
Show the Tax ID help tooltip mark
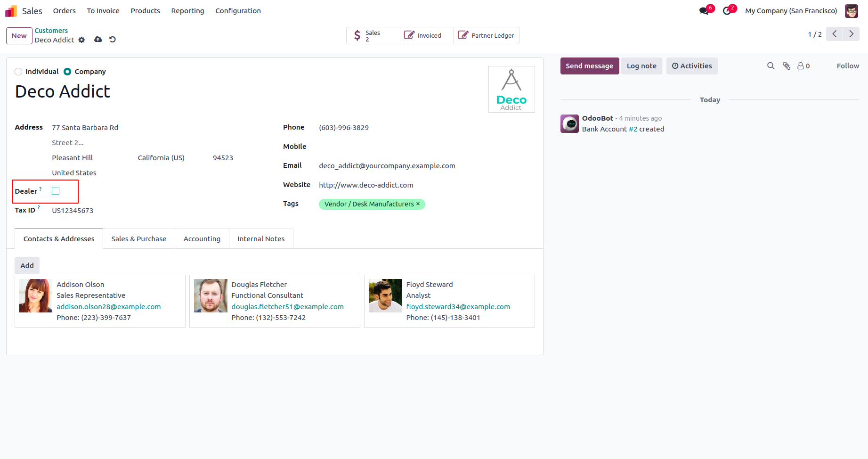39,208
